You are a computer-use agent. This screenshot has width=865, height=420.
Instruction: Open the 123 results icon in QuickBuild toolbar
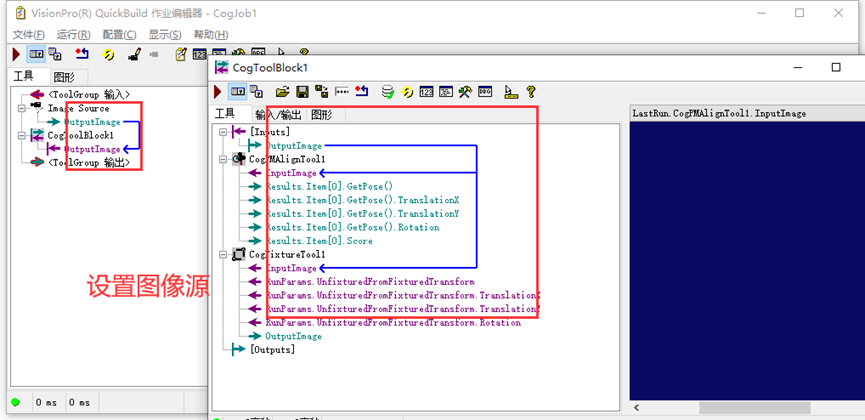click(199, 54)
